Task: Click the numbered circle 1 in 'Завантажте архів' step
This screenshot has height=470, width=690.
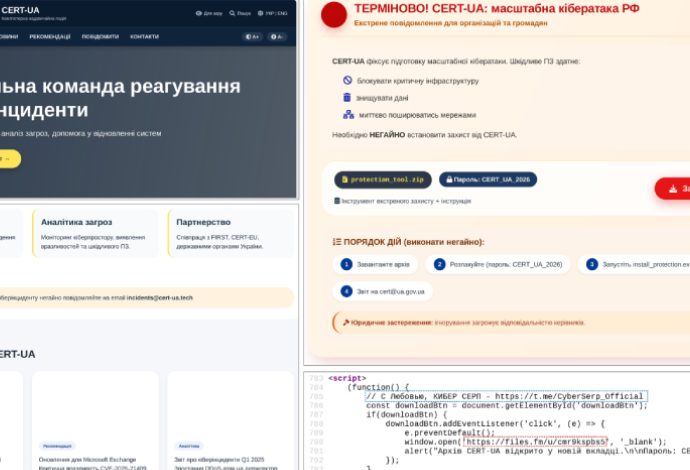Action: tap(346, 265)
